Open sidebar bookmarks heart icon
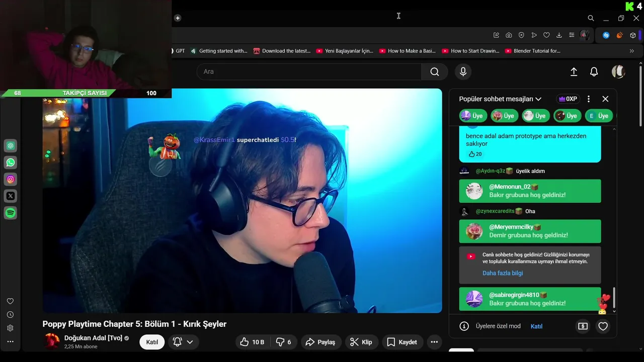Screen dimensions: 644x362 pyautogui.click(x=10, y=301)
